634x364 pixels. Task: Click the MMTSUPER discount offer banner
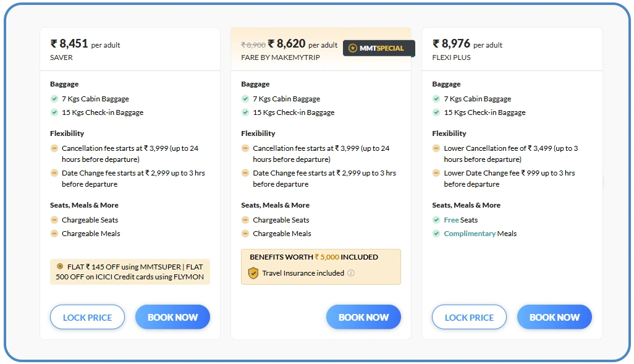coord(130,271)
